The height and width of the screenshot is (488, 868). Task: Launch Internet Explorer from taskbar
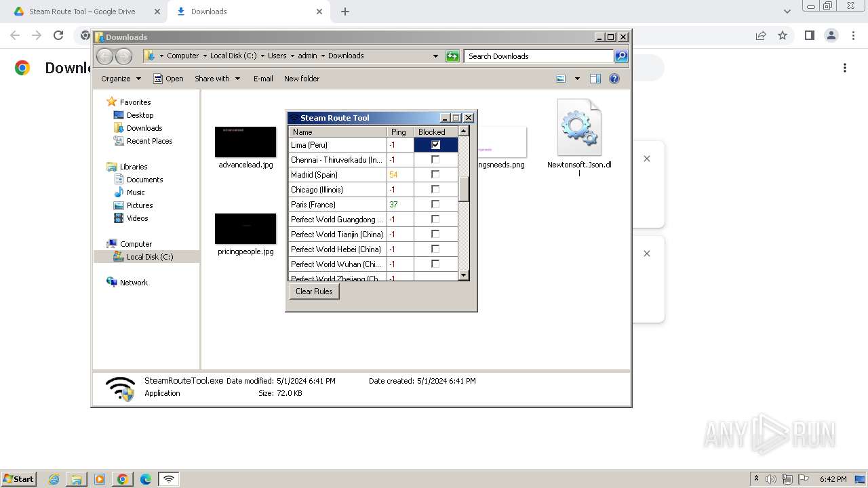(x=54, y=479)
